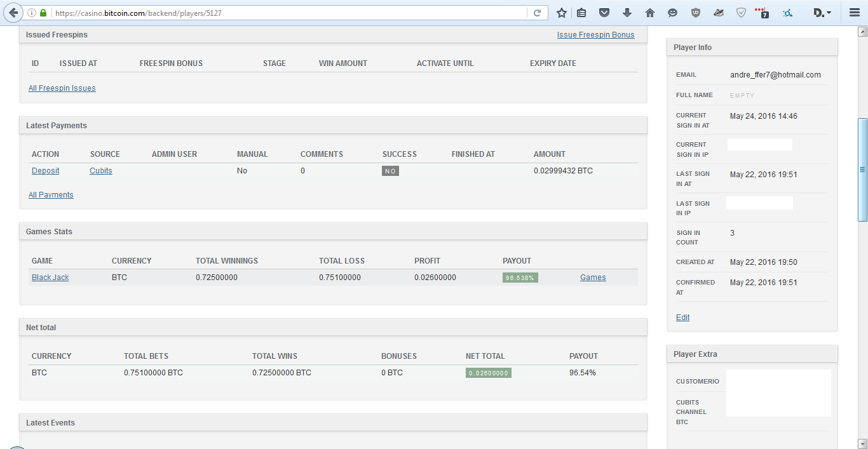Open the Deposit payment link
This screenshot has height=449, width=868.
click(x=46, y=171)
